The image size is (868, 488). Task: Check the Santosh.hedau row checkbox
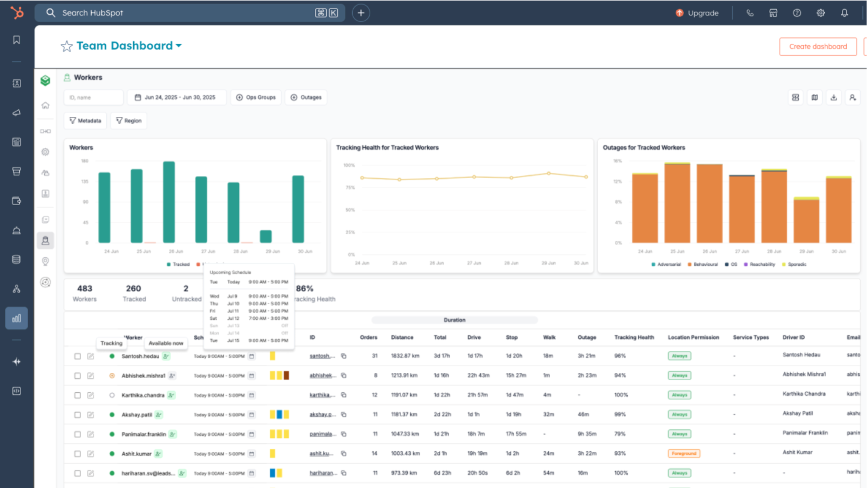[77, 356]
